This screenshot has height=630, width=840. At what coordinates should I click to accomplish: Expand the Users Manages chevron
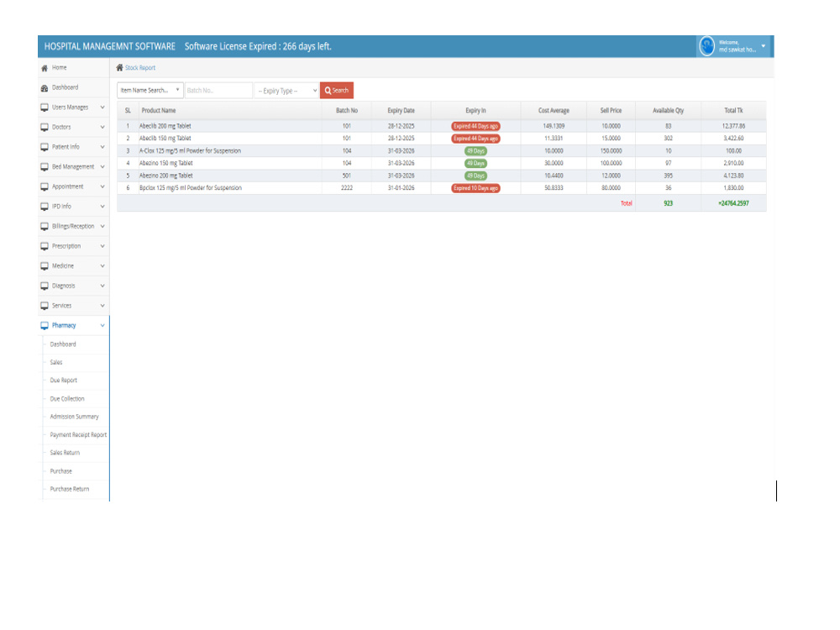[102, 108]
